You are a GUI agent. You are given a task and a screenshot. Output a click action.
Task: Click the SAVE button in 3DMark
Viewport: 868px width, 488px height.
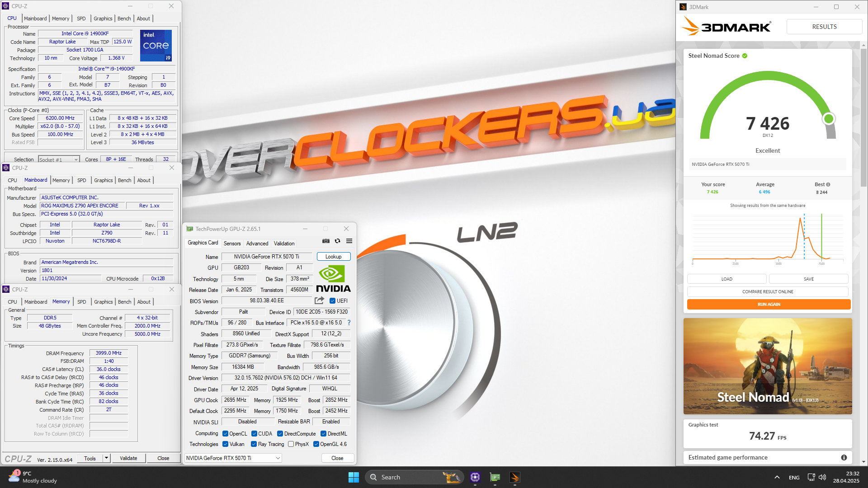809,279
